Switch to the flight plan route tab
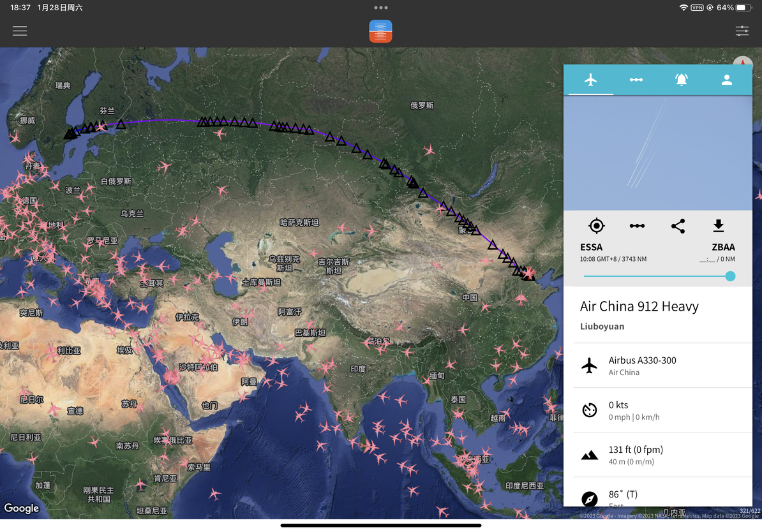Screen dimensions: 762x532 (x=636, y=80)
